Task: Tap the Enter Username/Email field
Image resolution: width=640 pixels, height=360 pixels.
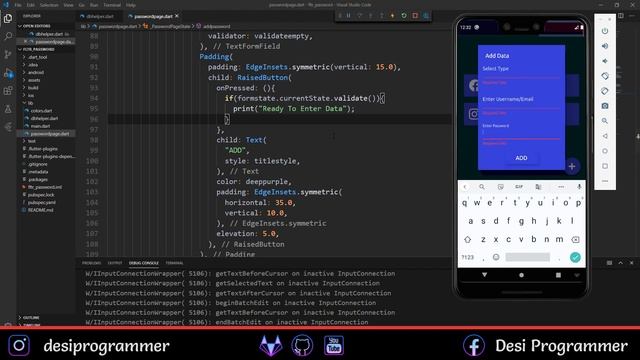Action: [521, 102]
